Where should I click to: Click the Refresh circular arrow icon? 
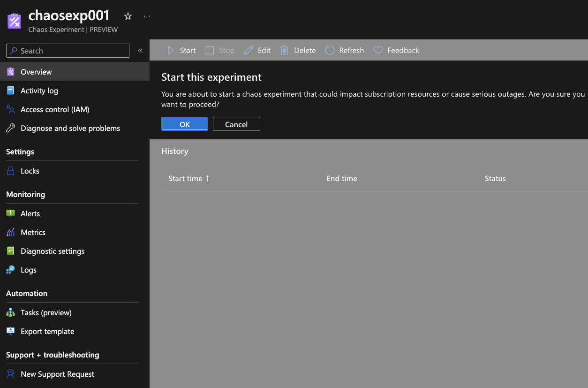click(330, 50)
